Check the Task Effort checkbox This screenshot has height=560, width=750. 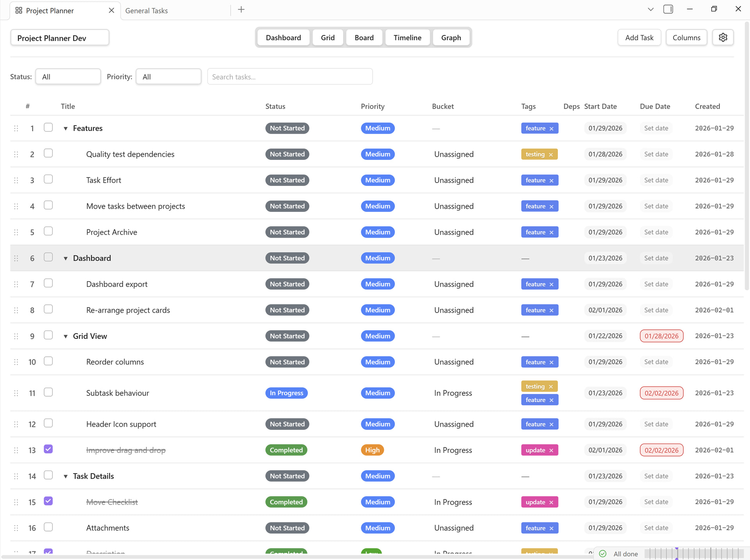[x=48, y=179]
